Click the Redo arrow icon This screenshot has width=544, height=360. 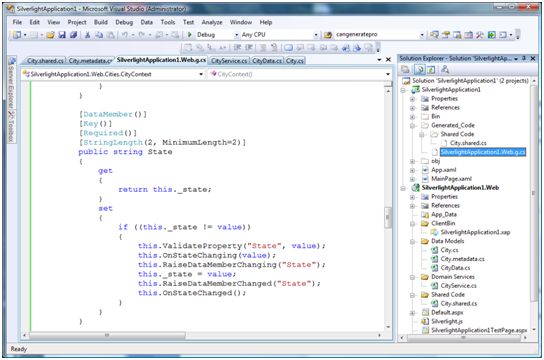pos(142,35)
